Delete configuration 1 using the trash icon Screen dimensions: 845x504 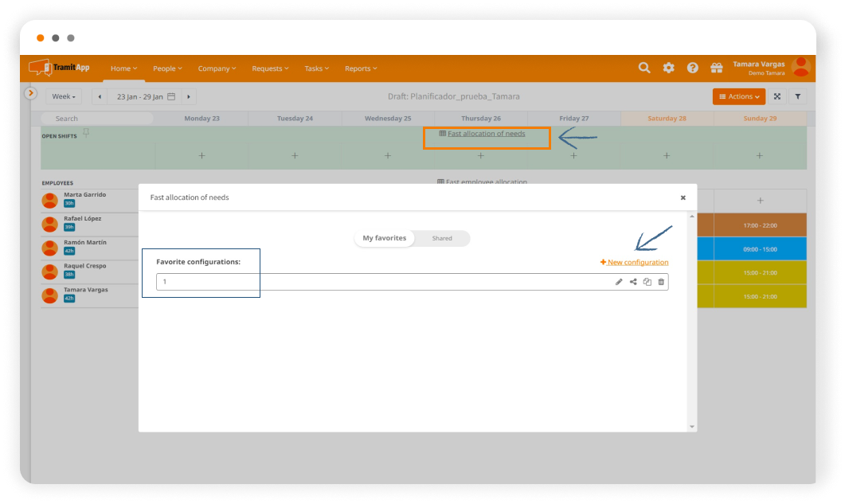(x=661, y=282)
